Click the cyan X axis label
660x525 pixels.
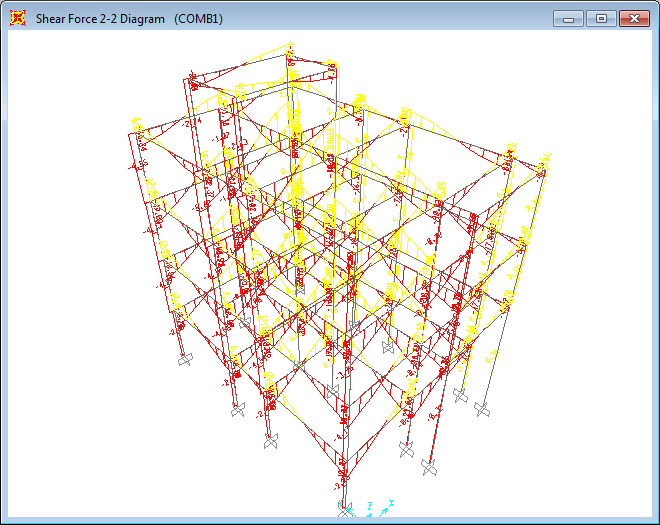pyautogui.click(x=392, y=503)
